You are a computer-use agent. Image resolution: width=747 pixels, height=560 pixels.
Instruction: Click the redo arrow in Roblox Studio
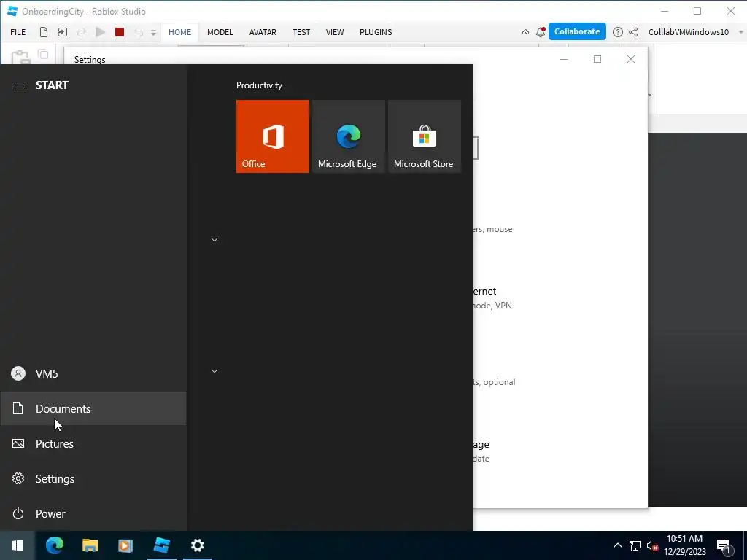(x=82, y=32)
